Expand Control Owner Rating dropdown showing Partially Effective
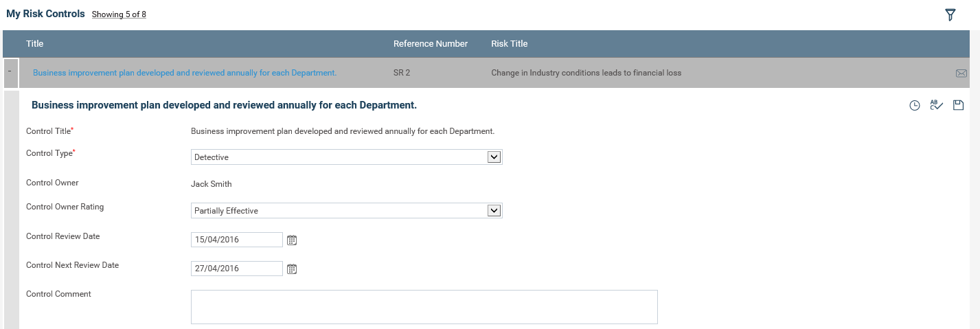Viewport: 980px width, 329px height. pos(347,211)
